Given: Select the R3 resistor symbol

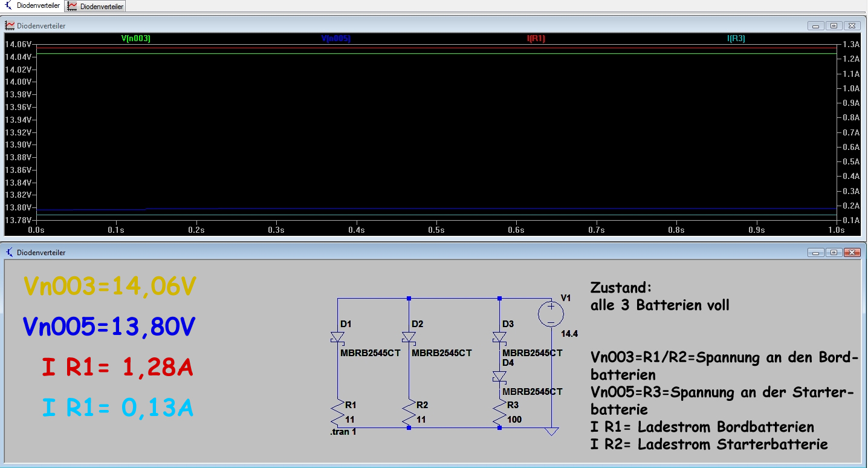Looking at the screenshot, I should click(499, 414).
